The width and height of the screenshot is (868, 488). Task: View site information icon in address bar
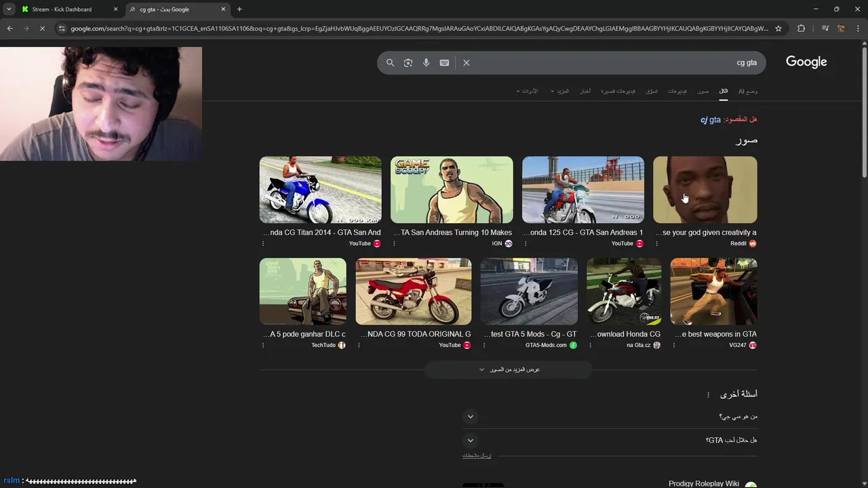pos(62,28)
